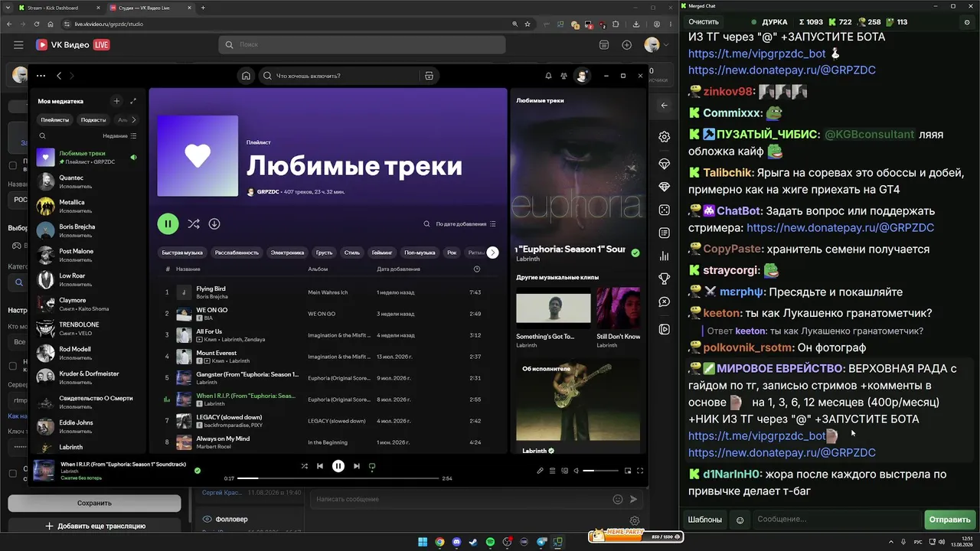The width and height of the screenshot is (980, 551).
Task: Toggle the saved checkmark under the Euphoria cover
Action: tap(635, 253)
